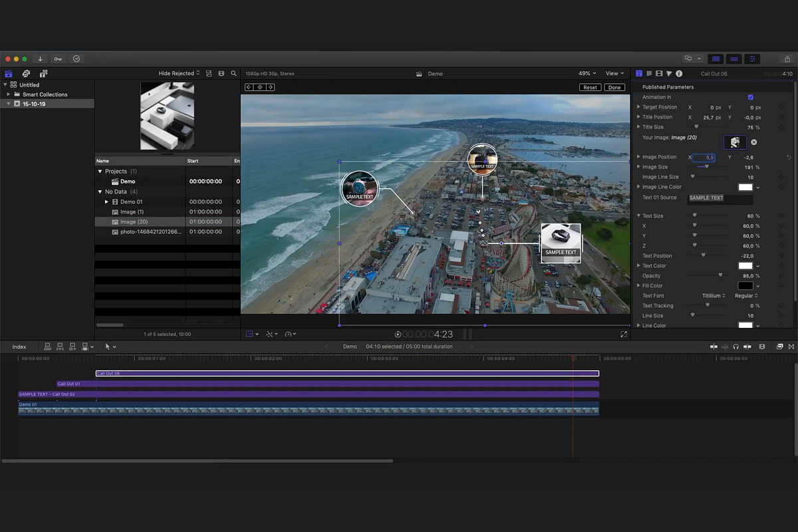Toggle the timeline visibility button

point(734,59)
